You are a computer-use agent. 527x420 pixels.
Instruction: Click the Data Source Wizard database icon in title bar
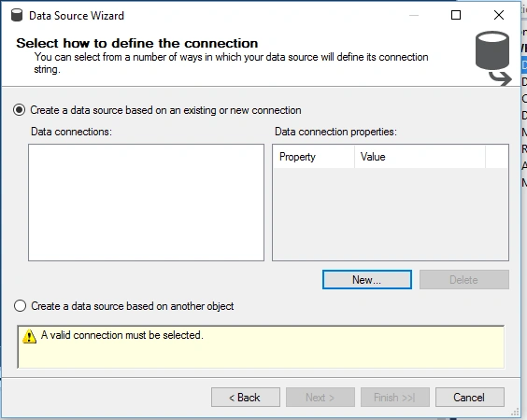click(x=17, y=15)
